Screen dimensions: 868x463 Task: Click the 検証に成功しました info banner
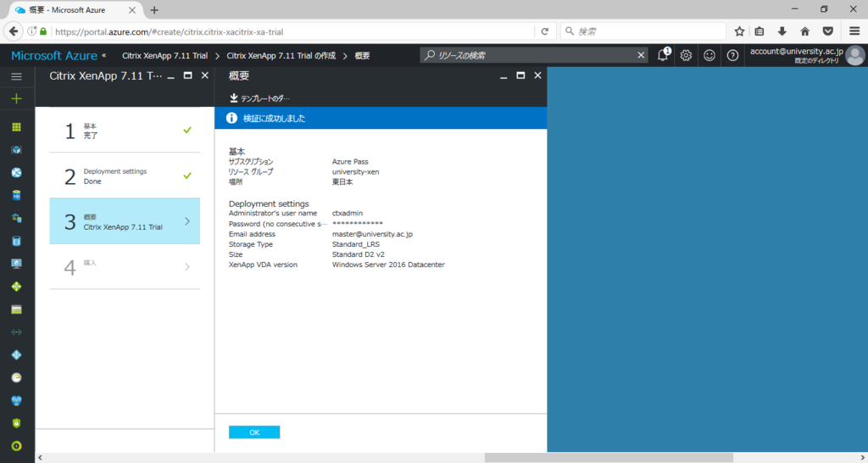tap(381, 118)
